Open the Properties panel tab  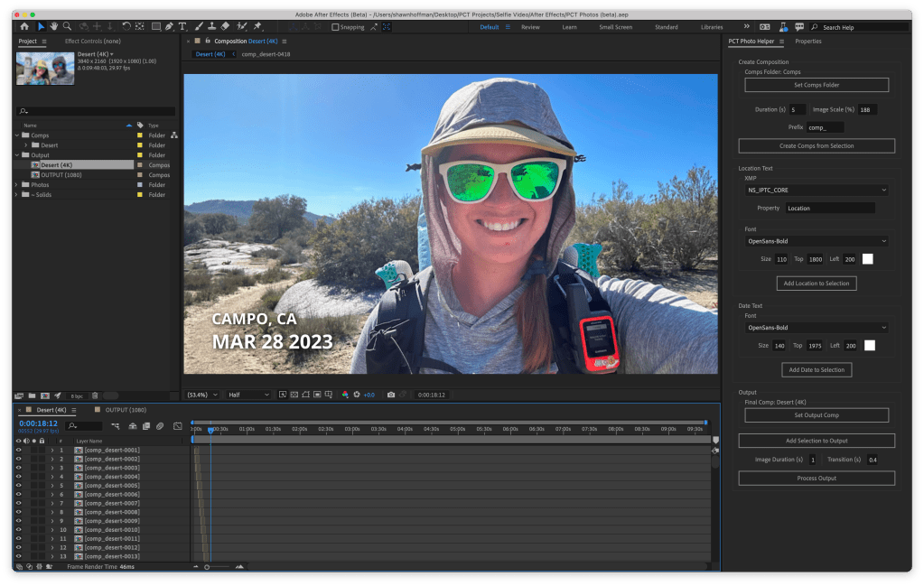tap(807, 42)
